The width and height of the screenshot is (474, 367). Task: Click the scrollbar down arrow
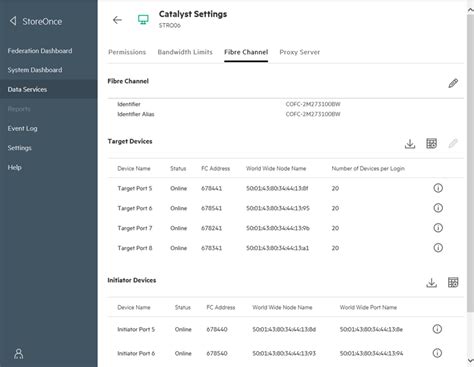[470, 361]
